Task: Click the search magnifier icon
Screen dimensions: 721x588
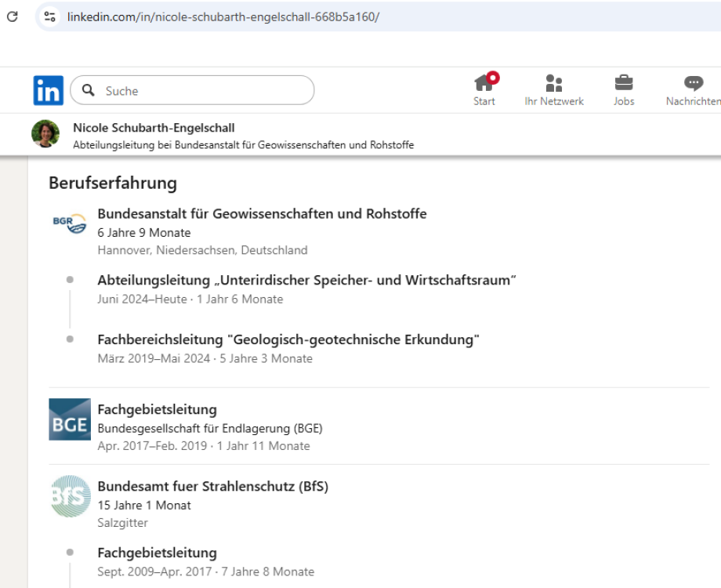Action: 89,90
